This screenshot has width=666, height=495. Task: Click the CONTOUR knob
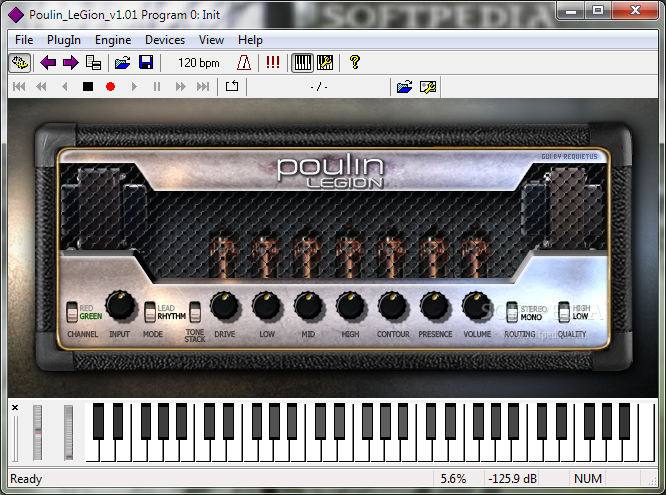point(392,305)
